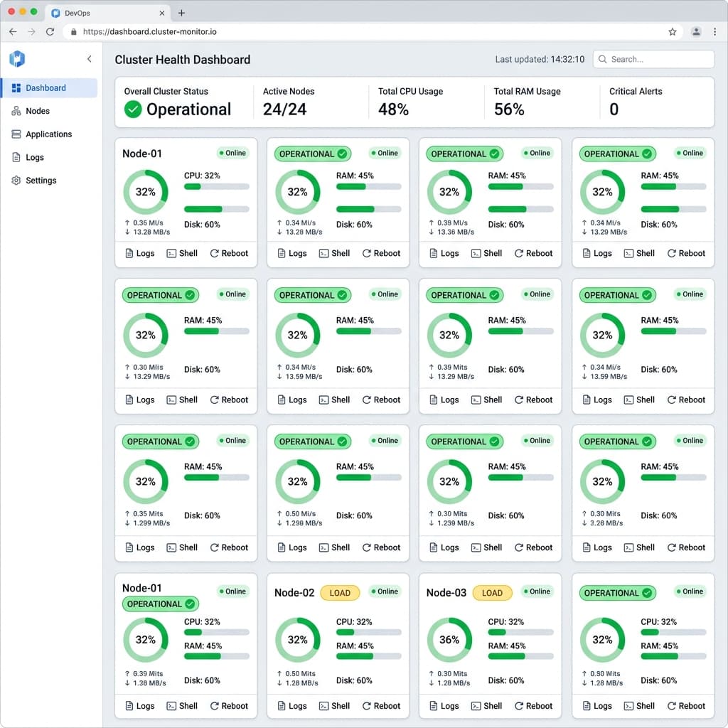Screen dimensions: 728x728
Task: Click Node-02's Online status pill
Action: pyautogui.click(x=385, y=591)
